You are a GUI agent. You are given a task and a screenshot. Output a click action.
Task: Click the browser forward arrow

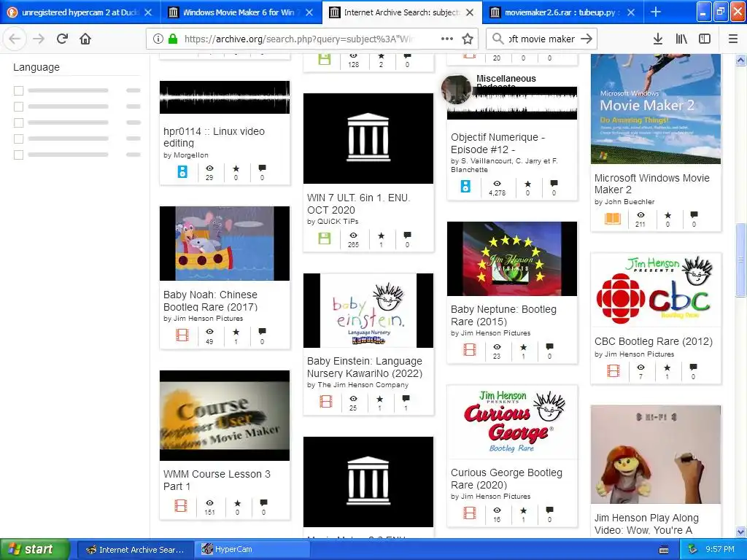tap(39, 39)
